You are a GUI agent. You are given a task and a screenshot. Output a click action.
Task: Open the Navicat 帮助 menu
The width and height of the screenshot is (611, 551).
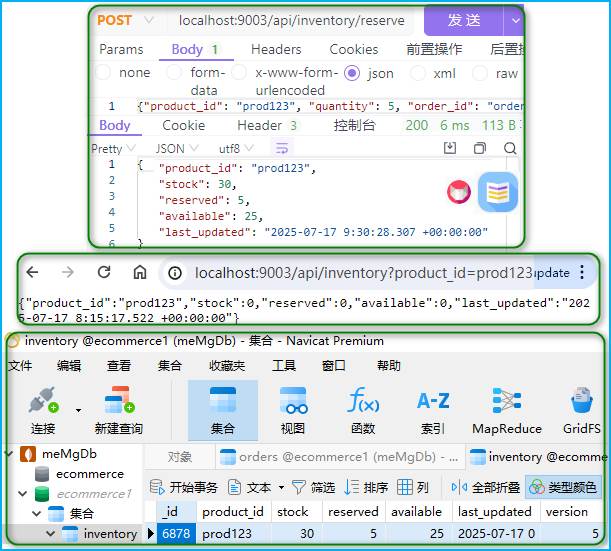click(x=388, y=366)
